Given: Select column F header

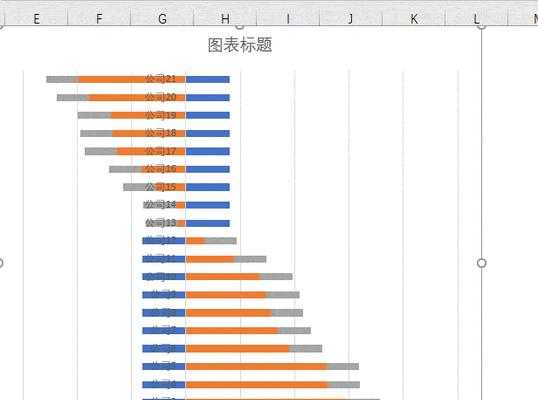Looking at the screenshot, I should tap(99, 19).
